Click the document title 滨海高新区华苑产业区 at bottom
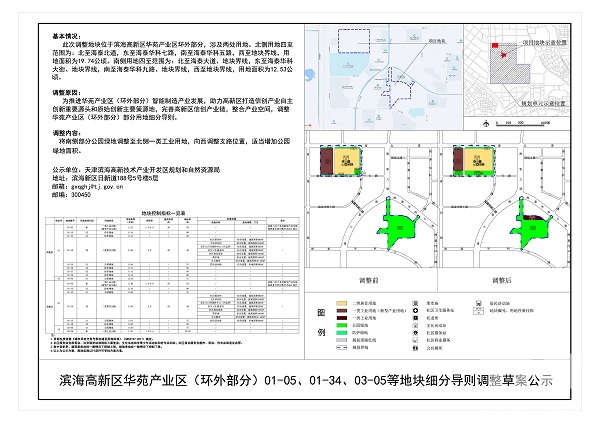 (x=306, y=381)
